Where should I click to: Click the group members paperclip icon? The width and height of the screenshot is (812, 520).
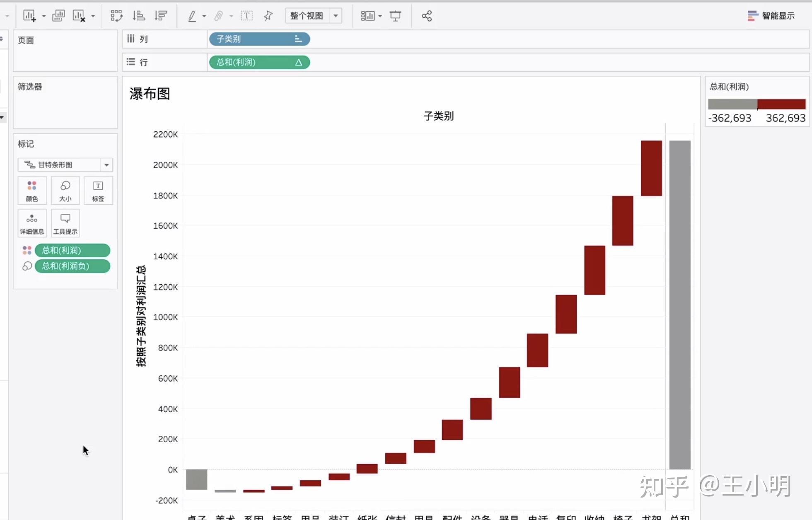pyautogui.click(x=218, y=16)
